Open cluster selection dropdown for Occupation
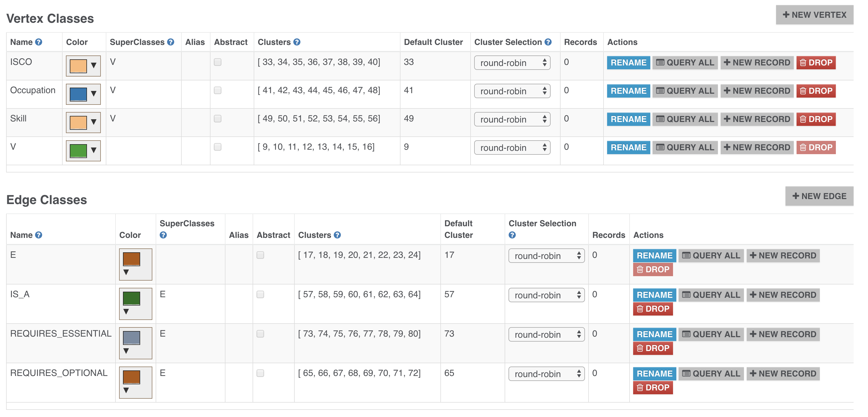Screen dimensions: 868x417 click(x=512, y=91)
